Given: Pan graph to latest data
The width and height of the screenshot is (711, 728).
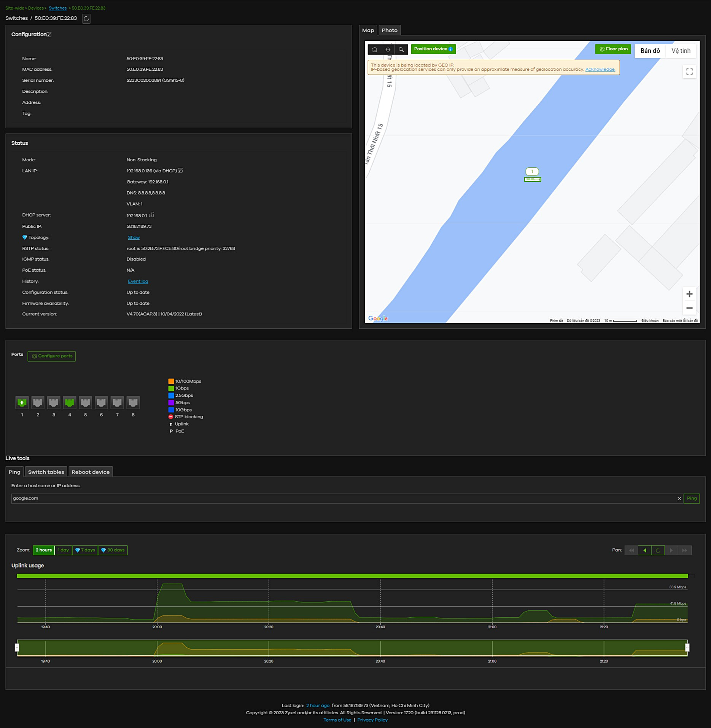Looking at the screenshot, I should 685,550.
